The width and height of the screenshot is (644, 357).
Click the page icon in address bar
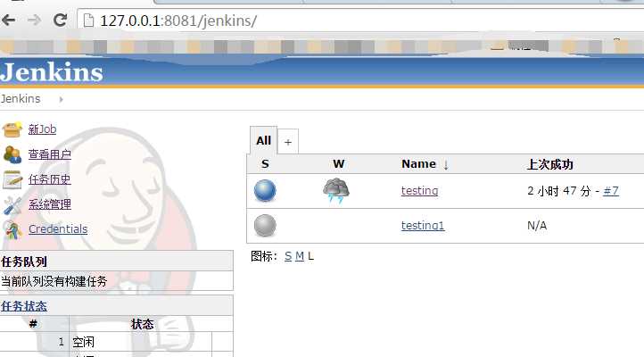tap(88, 21)
